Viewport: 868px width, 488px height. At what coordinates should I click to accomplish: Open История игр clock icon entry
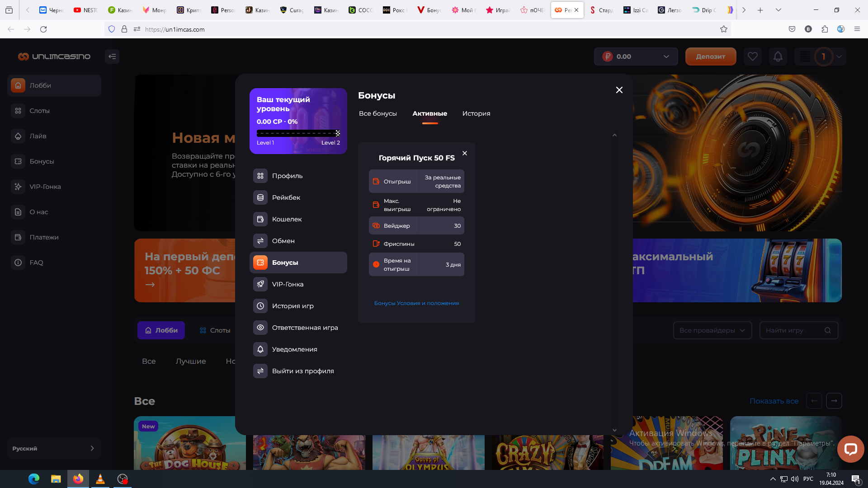point(260,306)
